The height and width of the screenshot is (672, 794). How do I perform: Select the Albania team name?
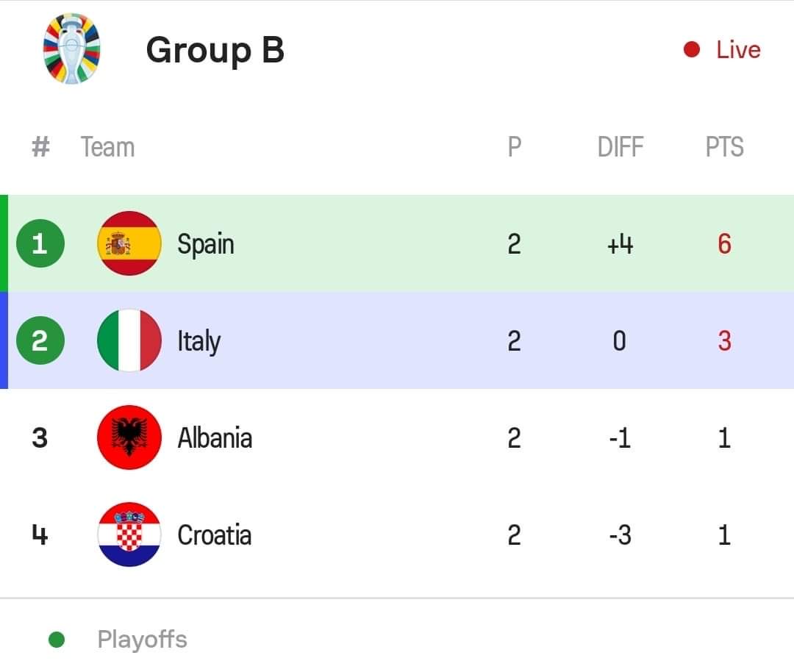215,437
